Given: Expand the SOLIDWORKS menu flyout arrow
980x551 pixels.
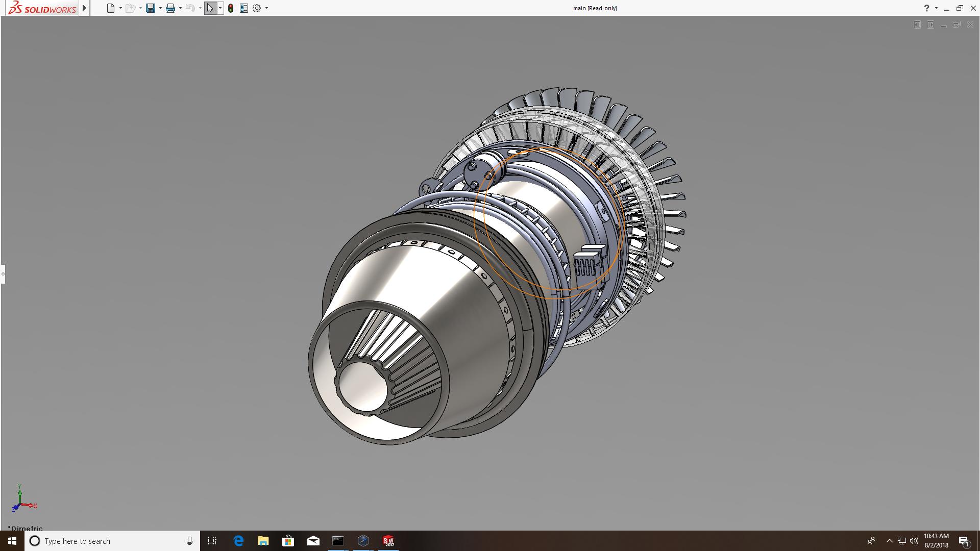Looking at the screenshot, I should click(84, 8).
